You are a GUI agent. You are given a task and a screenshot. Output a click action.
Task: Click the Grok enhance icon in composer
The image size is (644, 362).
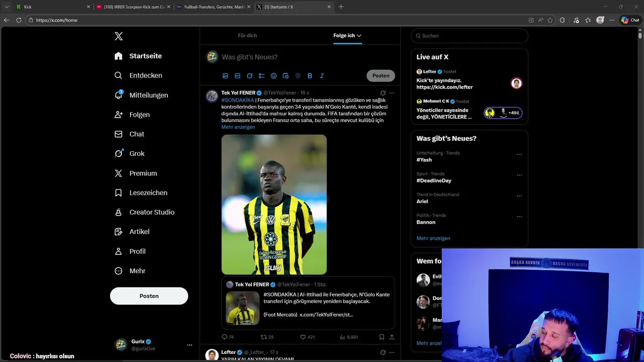click(x=250, y=76)
